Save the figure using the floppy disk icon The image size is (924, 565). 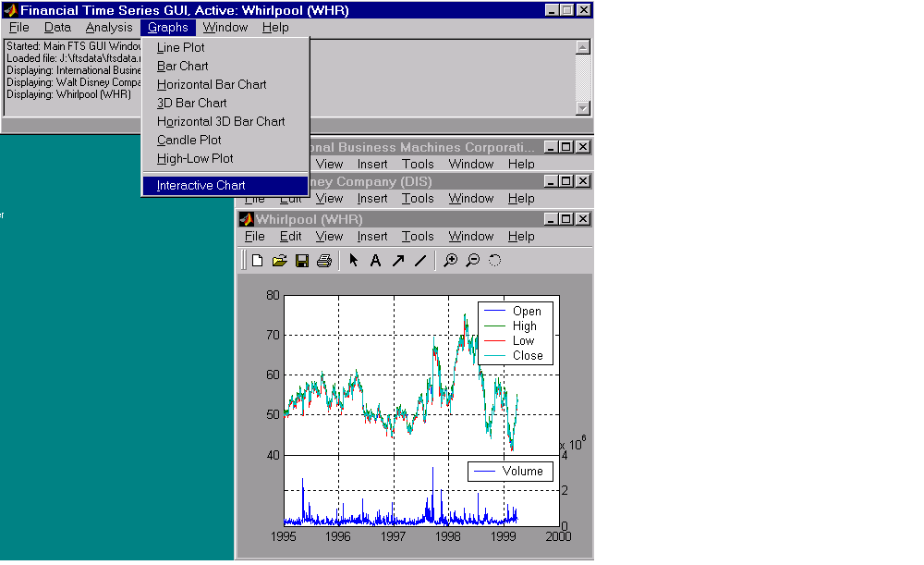tap(301, 261)
